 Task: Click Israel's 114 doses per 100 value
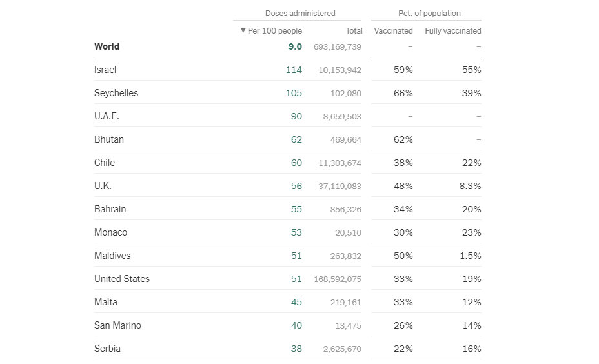[x=294, y=70]
